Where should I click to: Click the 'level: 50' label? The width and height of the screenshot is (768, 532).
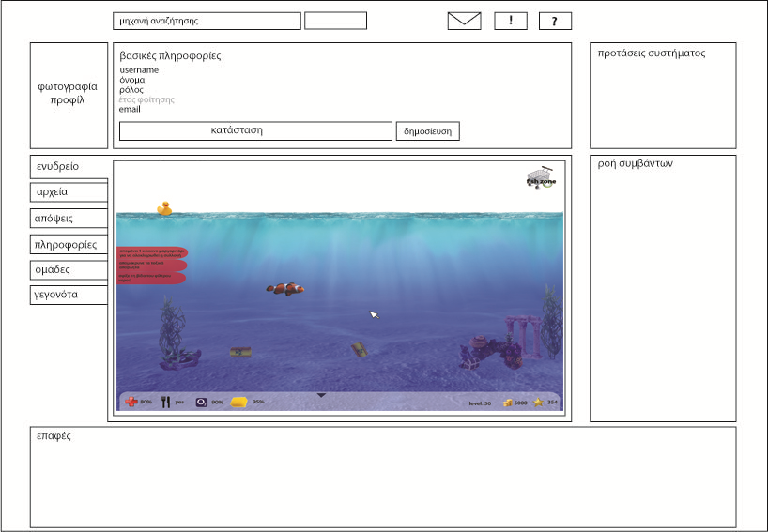pos(480,403)
